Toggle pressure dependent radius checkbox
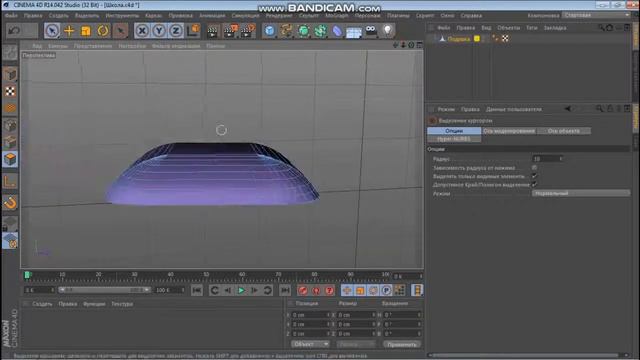 coord(534,168)
